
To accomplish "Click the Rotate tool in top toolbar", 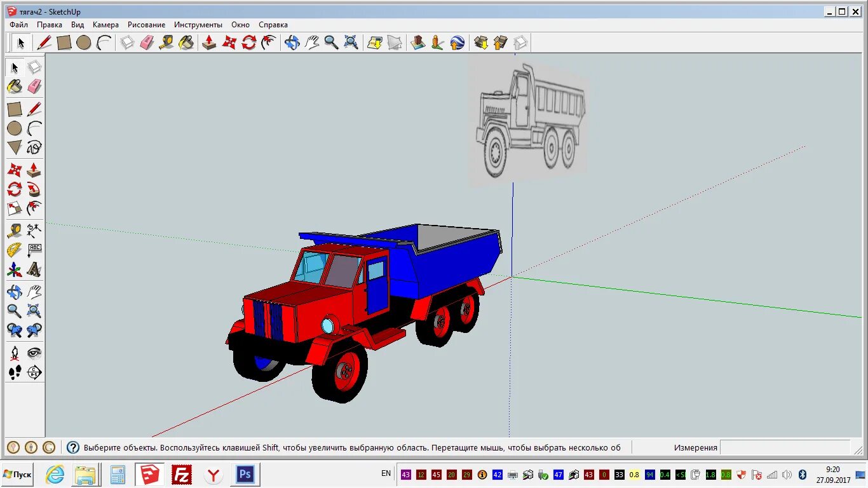I will point(249,43).
